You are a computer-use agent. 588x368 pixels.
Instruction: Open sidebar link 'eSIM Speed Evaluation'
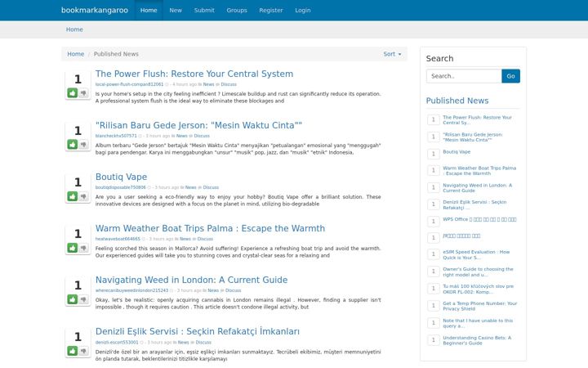(476, 254)
